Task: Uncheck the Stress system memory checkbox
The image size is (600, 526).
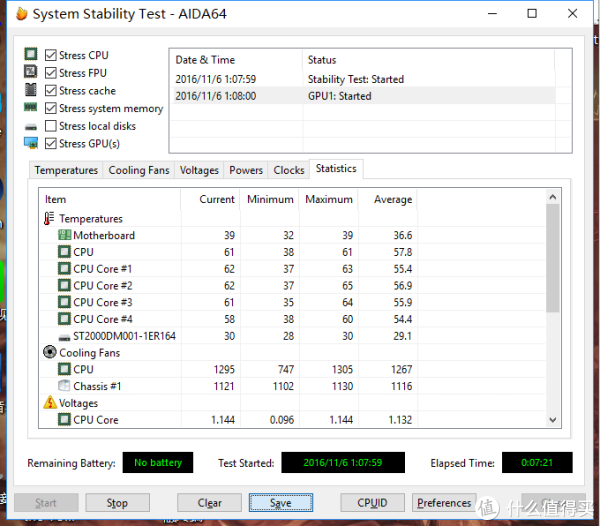Action: click(x=51, y=108)
